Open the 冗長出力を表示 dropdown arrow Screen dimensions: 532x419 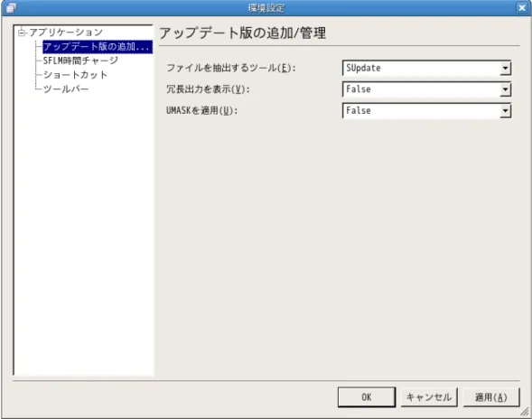point(505,89)
